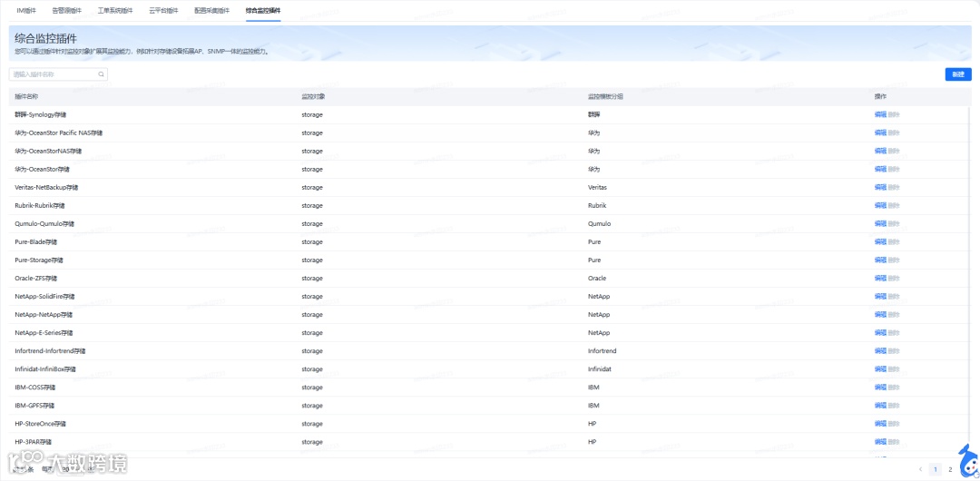This screenshot has width=980, height=481.
Task: Edit the Infortrend-Infortrend存储 plugin
Action: point(880,351)
